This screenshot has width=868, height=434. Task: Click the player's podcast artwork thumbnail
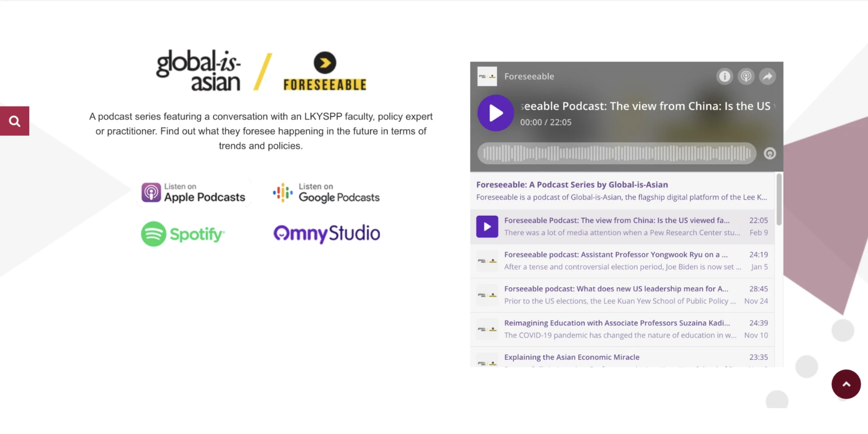(x=487, y=76)
